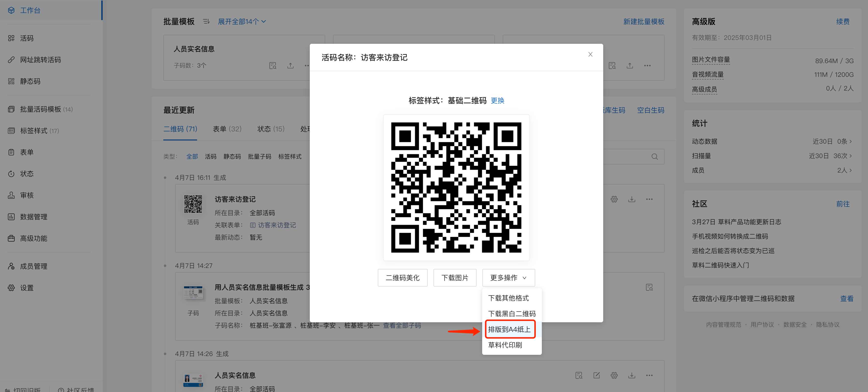The image size is (868, 392).
Task: Choose 排版到A4纸上 from the menu
Action: (509, 329)
